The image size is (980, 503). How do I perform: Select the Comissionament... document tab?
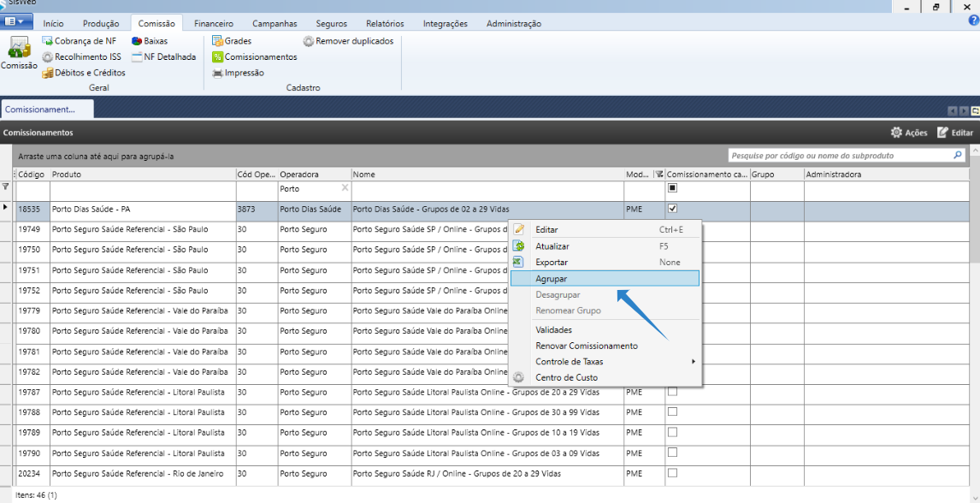click(x=47, y=109)
